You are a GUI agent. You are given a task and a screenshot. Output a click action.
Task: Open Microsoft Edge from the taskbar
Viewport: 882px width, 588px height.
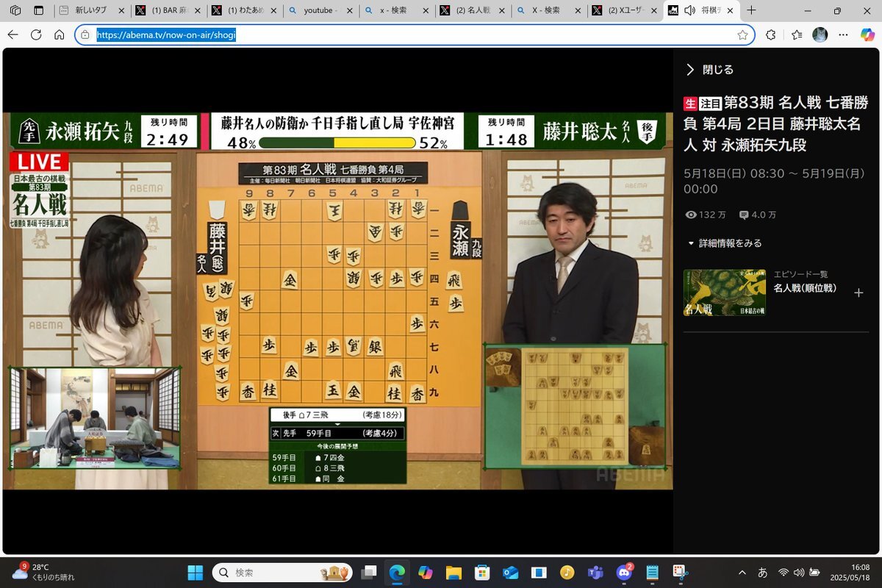[397, 572]
